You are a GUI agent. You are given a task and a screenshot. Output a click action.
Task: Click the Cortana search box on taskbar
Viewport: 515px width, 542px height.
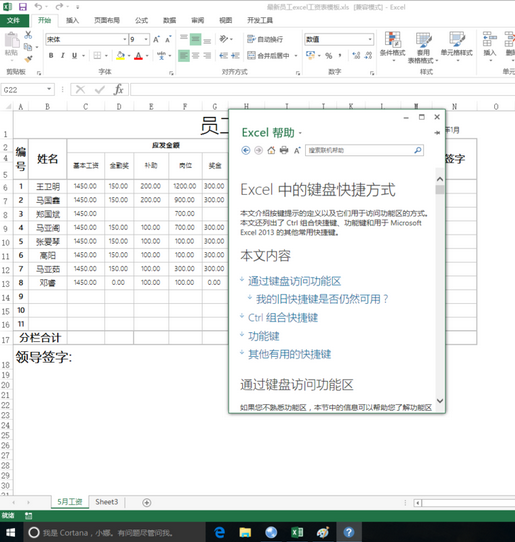[114, 532]
